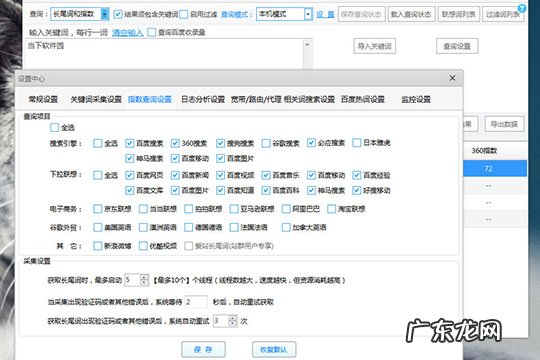Uncheck the 百度视频 checkbox
The height and width of the screenshot is (360, 540).
(x=221, y=175)
